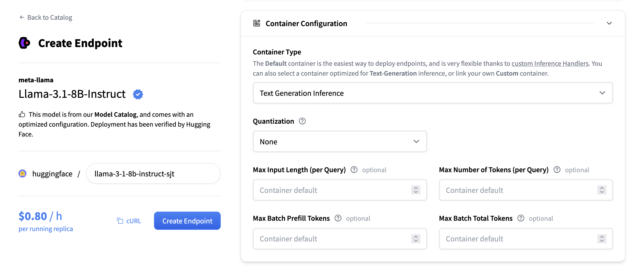Click the Max Input Length help icon
644x271 pixels.
(354, 170)
